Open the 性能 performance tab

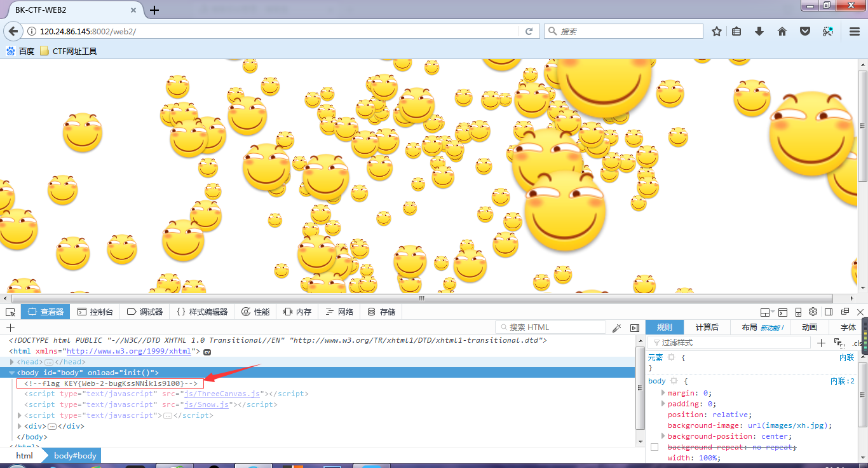click(x=255, y=312)
